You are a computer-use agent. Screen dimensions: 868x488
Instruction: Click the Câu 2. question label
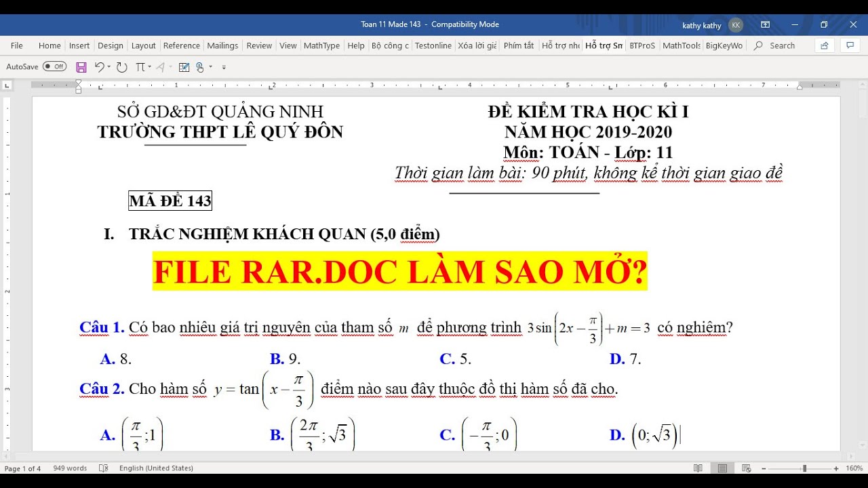point(102,389)
